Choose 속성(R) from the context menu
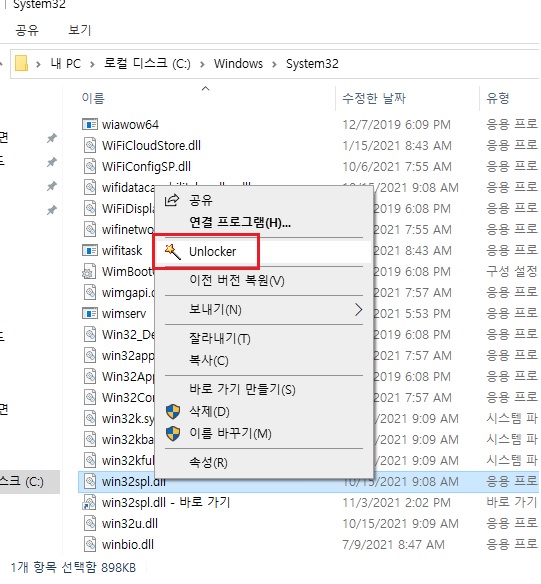541x584 pixels. click(208, 463)
